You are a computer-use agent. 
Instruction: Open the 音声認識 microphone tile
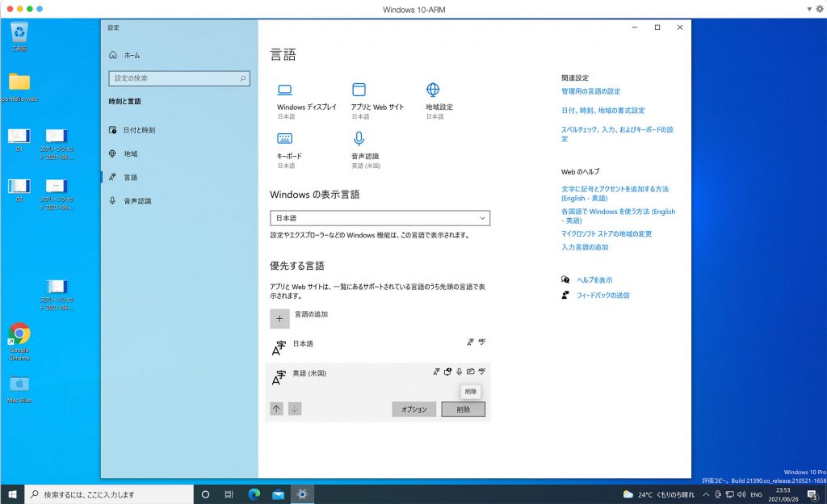366,150
